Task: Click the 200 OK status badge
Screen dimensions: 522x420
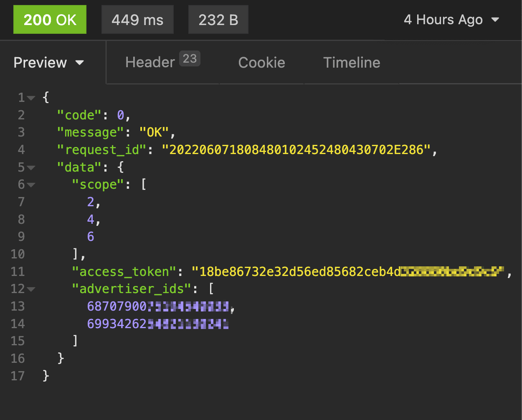Action: click(50, 20)
